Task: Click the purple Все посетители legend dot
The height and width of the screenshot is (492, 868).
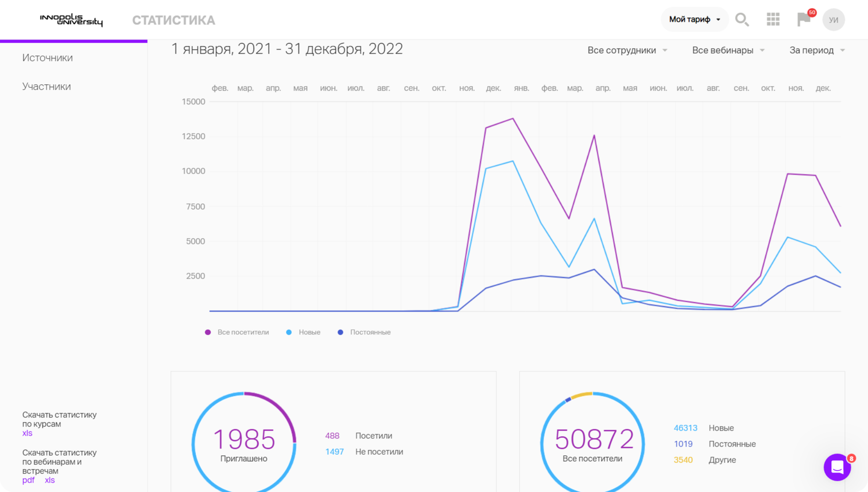Action: (x=208, y=332)
